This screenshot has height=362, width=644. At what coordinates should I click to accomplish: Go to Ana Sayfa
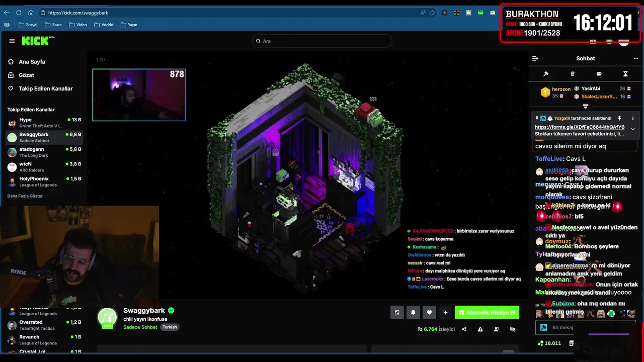coord(32,62)
